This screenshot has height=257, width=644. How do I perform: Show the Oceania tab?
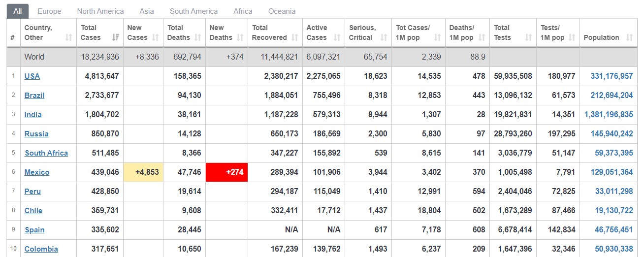coord(282,11)
